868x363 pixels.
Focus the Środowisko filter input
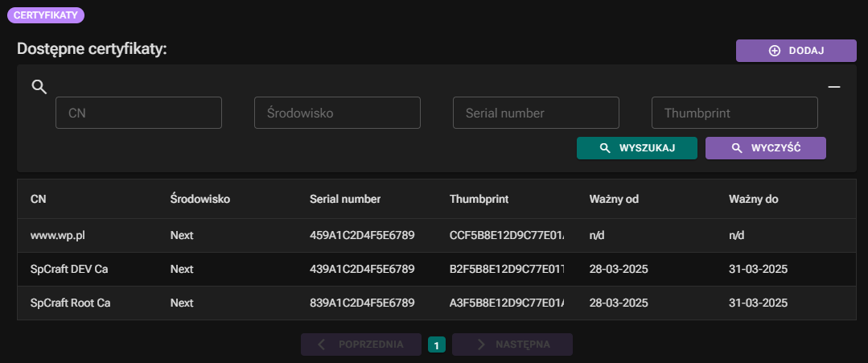pyautogui.click(x=337, y=113)
